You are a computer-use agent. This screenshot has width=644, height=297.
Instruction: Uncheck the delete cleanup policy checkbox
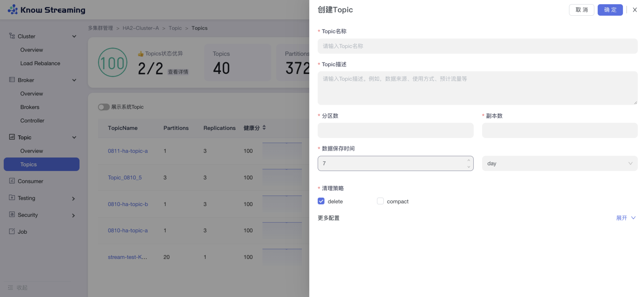pyautogui.click(x=321, y=201)
